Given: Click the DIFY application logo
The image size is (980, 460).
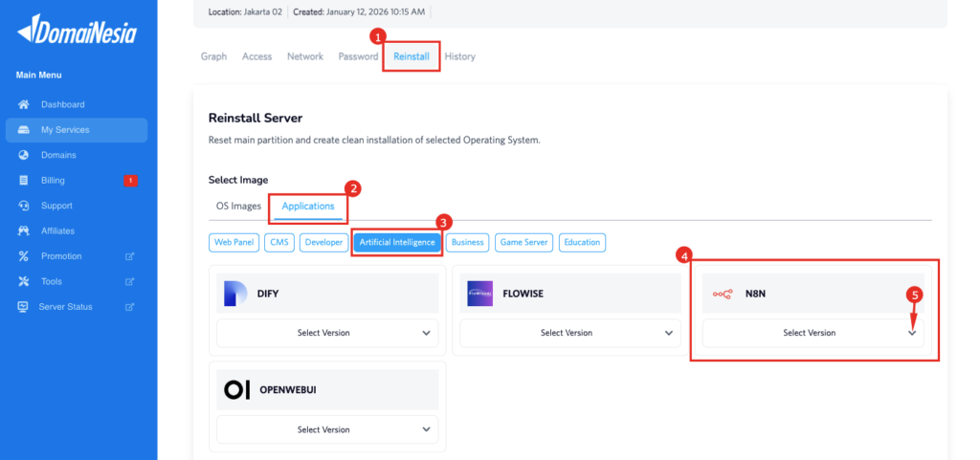Looking at the screenshot, I should (235, 294).
